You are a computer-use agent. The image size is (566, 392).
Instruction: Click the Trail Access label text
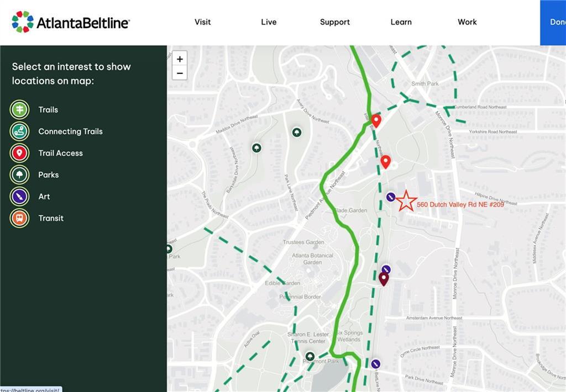(61, 153)
